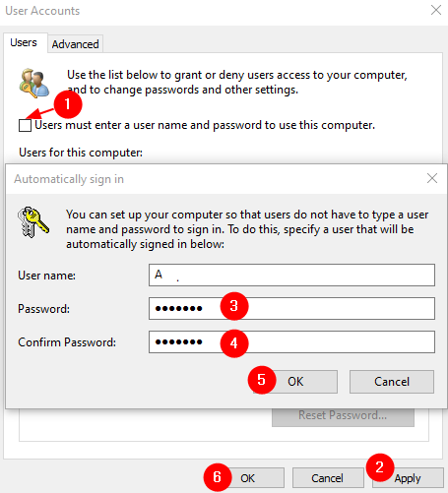Click red step marker number 1
Image resolution: width=448 pixels, height=493 pixels.
[68, 104]
